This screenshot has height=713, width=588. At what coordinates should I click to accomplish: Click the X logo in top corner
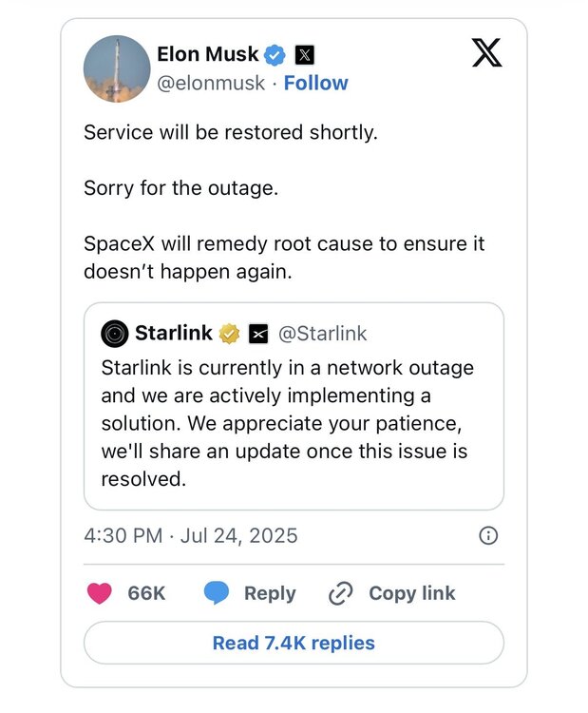[x=486, y=54]
